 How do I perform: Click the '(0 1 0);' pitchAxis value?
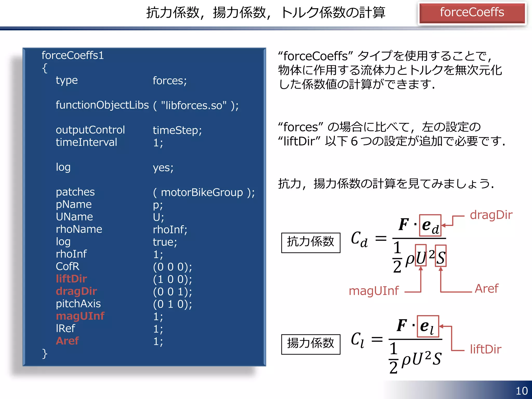172,304
